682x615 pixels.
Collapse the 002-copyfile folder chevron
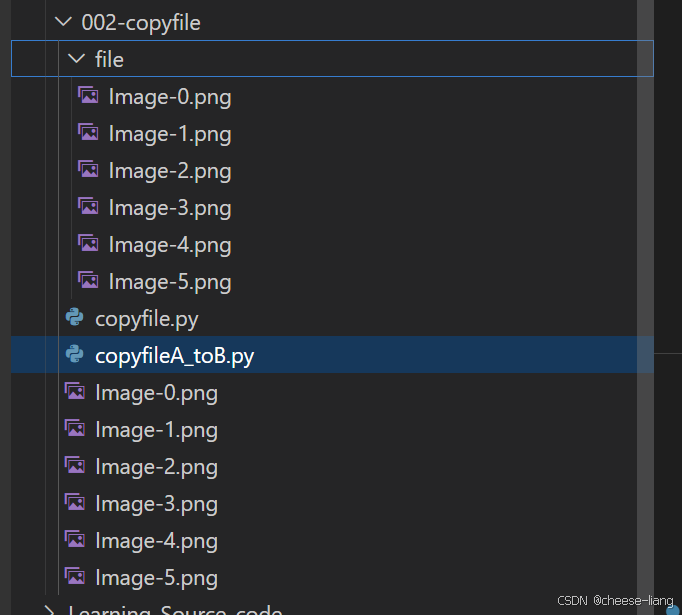click(64, 22)
